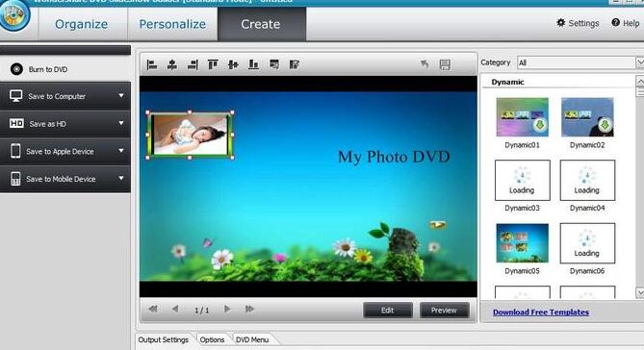644x350 pixels.
Task: Click the Wondershare application logo
Action: 14,15
